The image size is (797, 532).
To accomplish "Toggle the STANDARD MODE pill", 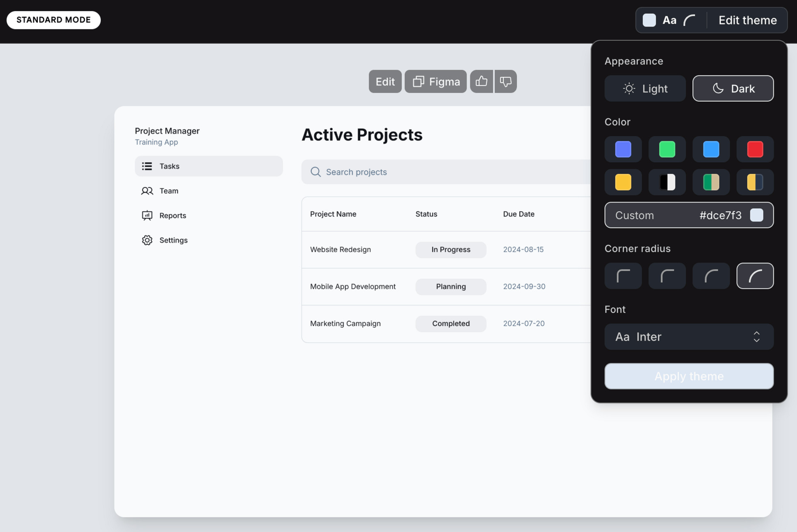I will 54,20.
